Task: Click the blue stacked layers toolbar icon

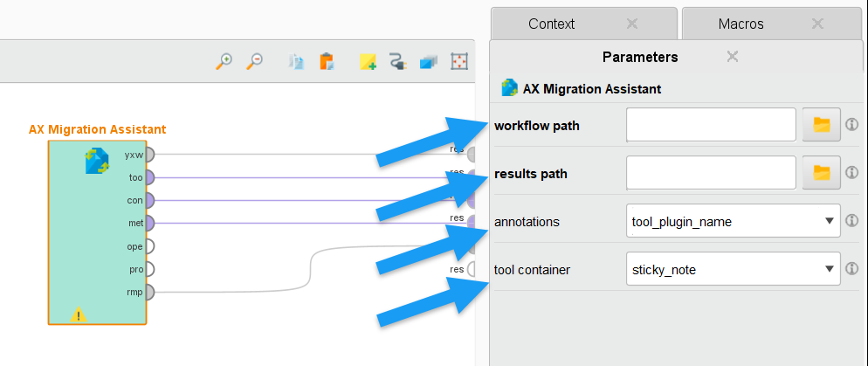Action: 428,61
